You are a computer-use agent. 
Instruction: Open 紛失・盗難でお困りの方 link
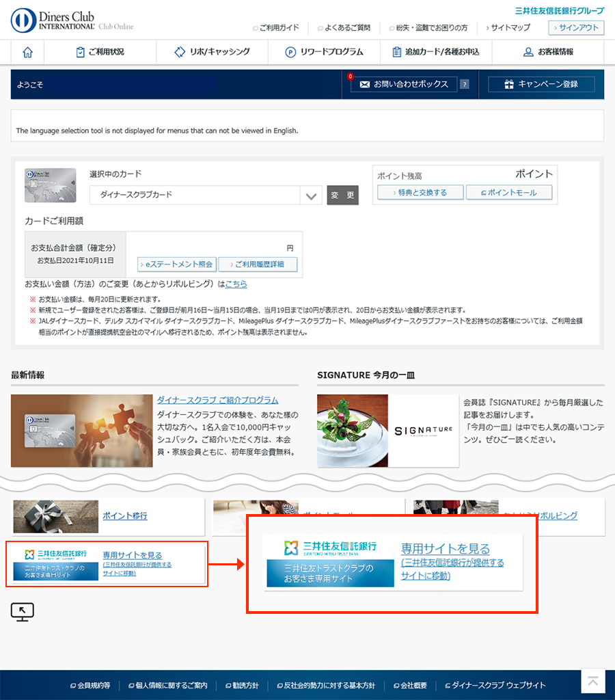point(428,27)
